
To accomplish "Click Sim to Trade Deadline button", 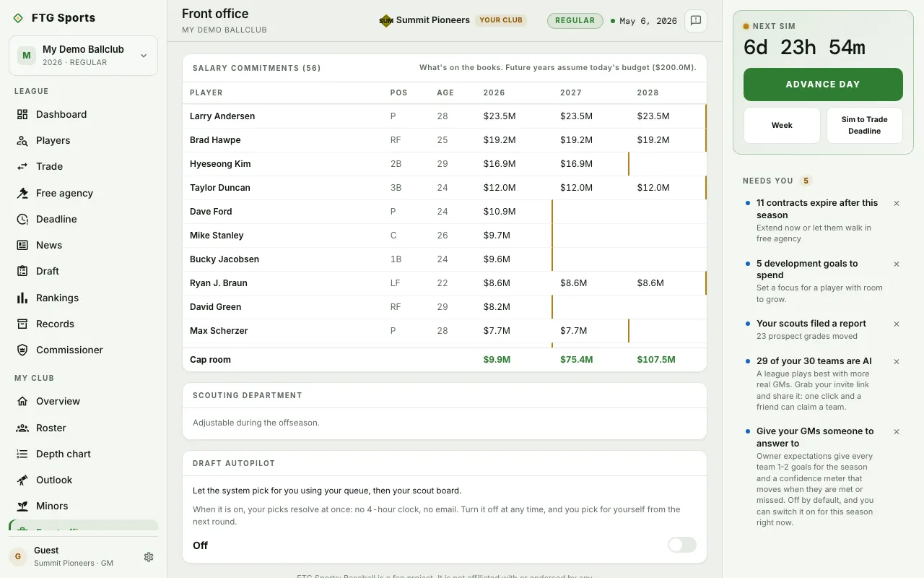I will (865, 126).
